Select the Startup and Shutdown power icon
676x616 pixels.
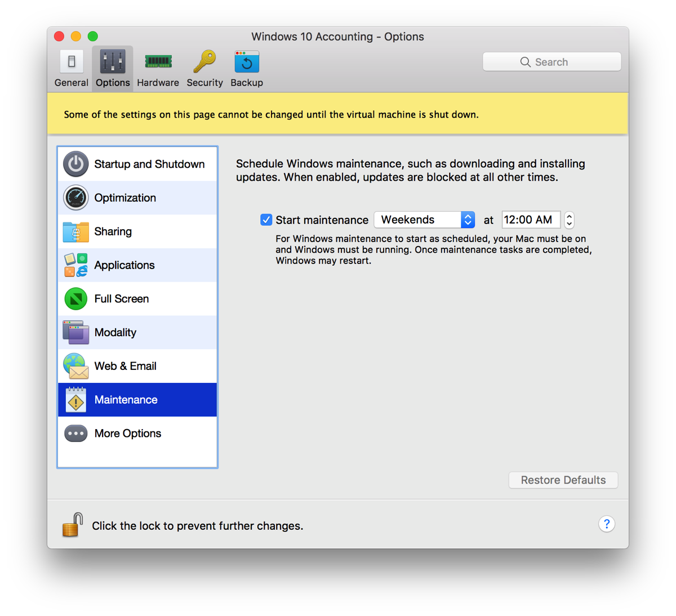pyautogui.click(x=76, y=164)
